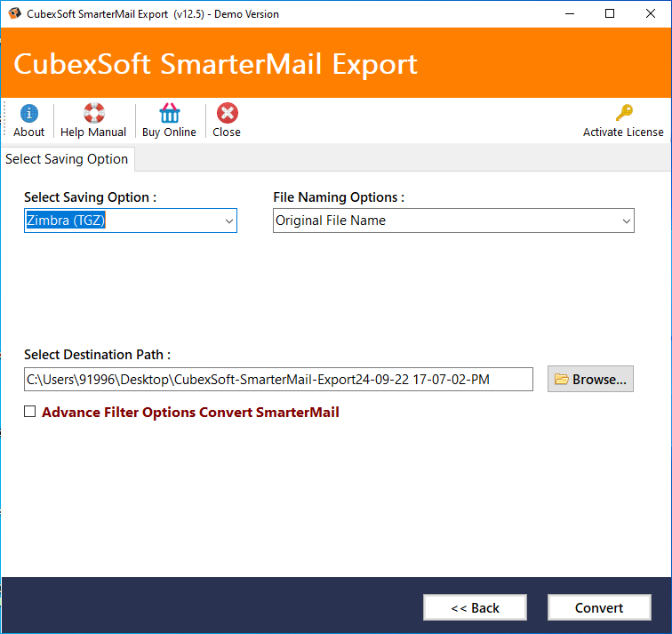Click inside the destination path field

click(278, 380)
